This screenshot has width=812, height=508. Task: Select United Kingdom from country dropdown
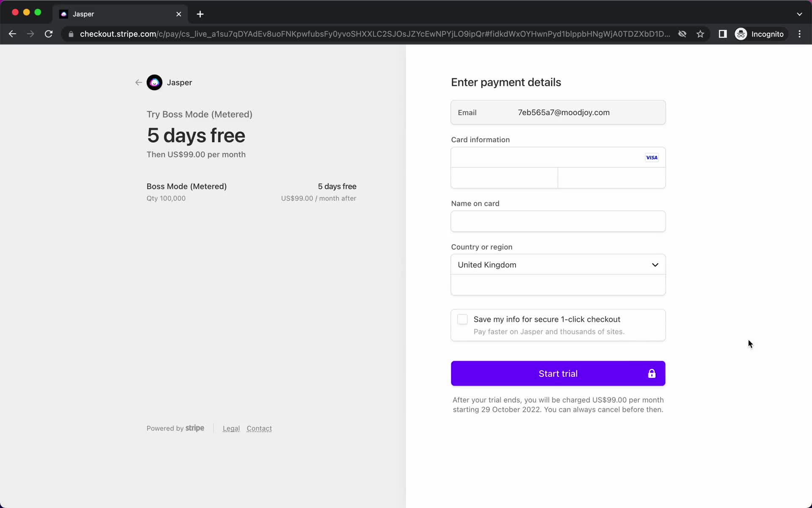tap(558, 265)
